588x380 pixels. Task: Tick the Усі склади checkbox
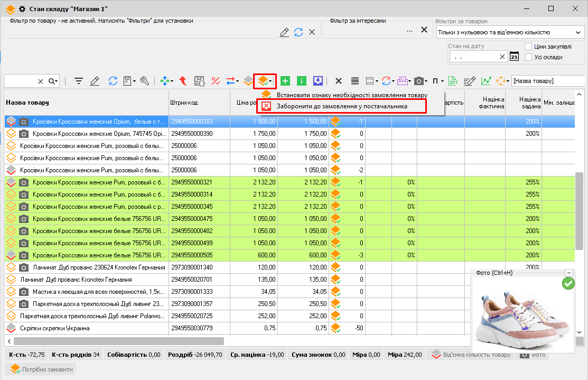click(x=528, y=57)
